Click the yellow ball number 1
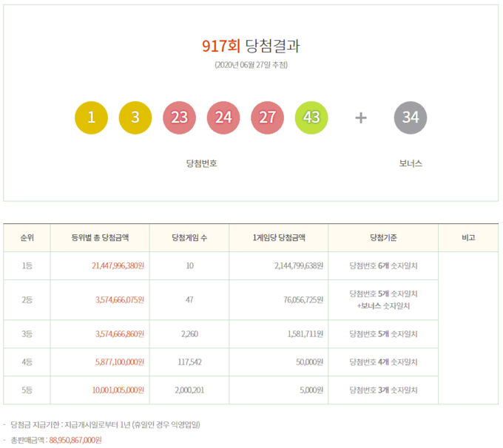 click(x=91, y=118)
